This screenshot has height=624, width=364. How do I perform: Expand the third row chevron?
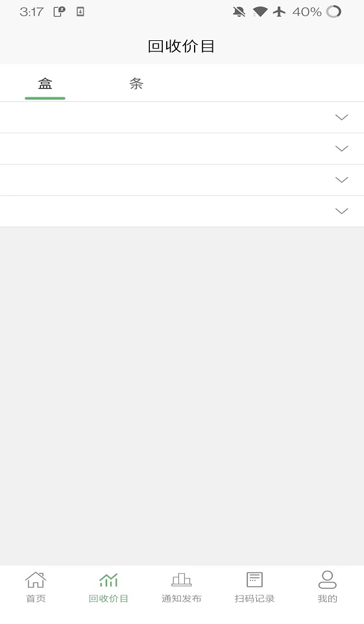341,180
